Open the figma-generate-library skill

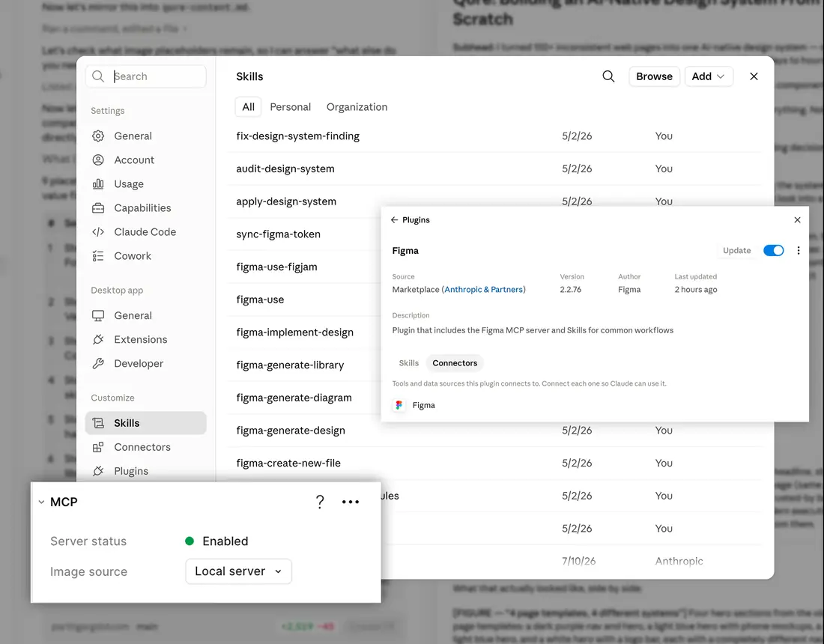(x=290, y=365)
